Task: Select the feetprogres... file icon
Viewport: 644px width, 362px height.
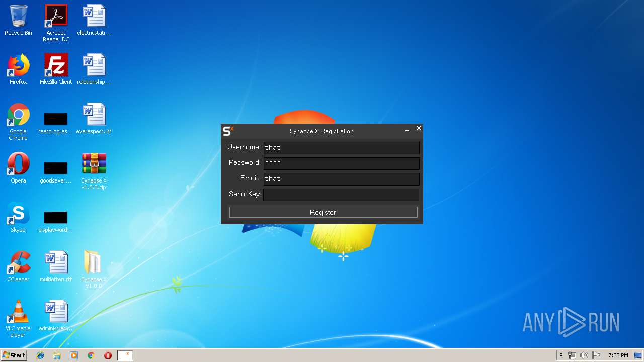Action: [x=56, y=122]
